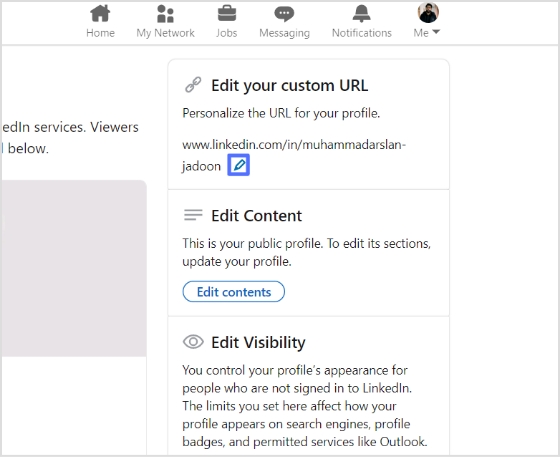This screenshot has height=457, width=560.
Task: Click the gray profile preview panel
Action: coord(74,268)
